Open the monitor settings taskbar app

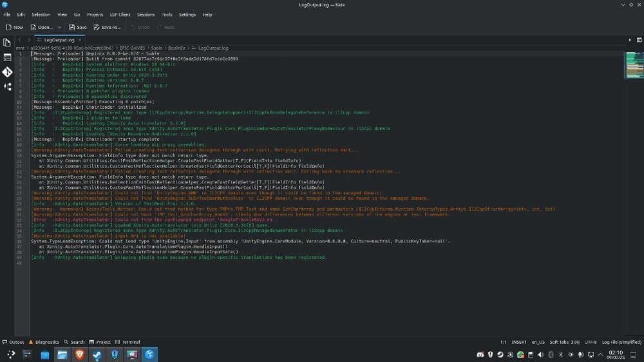[x=132, y=354]
